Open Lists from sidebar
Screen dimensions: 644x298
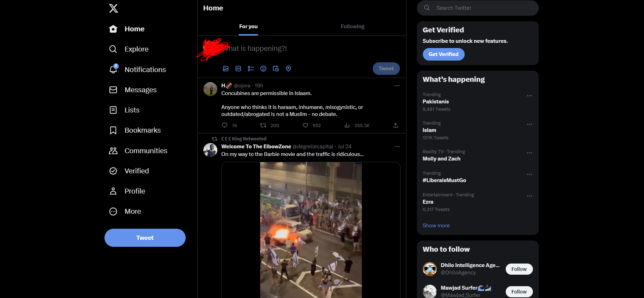(x=124, y=110)
